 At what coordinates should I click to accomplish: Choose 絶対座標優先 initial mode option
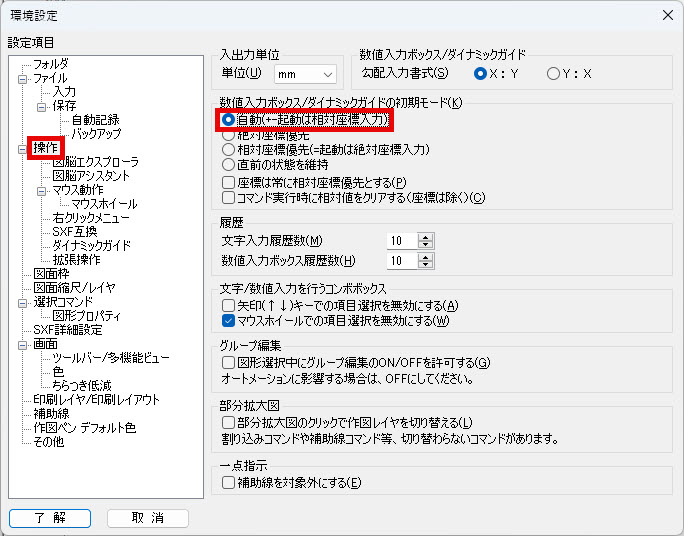tap(228, 134)
